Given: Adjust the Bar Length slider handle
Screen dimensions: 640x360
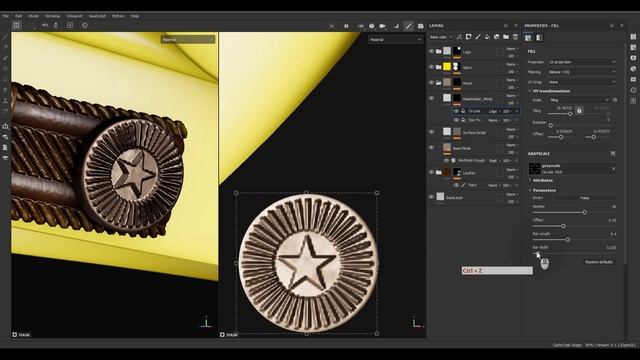Looking at the screenshot, I should click(x=567, y=240).
